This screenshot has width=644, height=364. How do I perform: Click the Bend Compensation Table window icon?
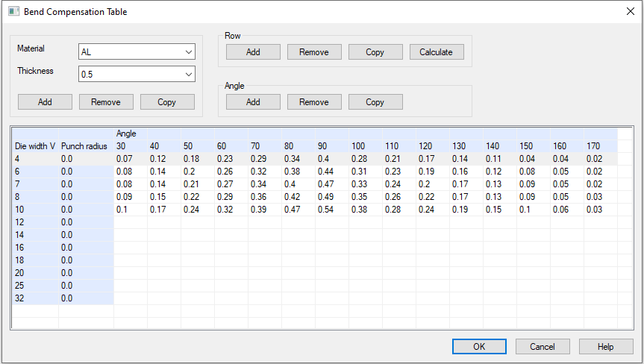tap(13, 12)
